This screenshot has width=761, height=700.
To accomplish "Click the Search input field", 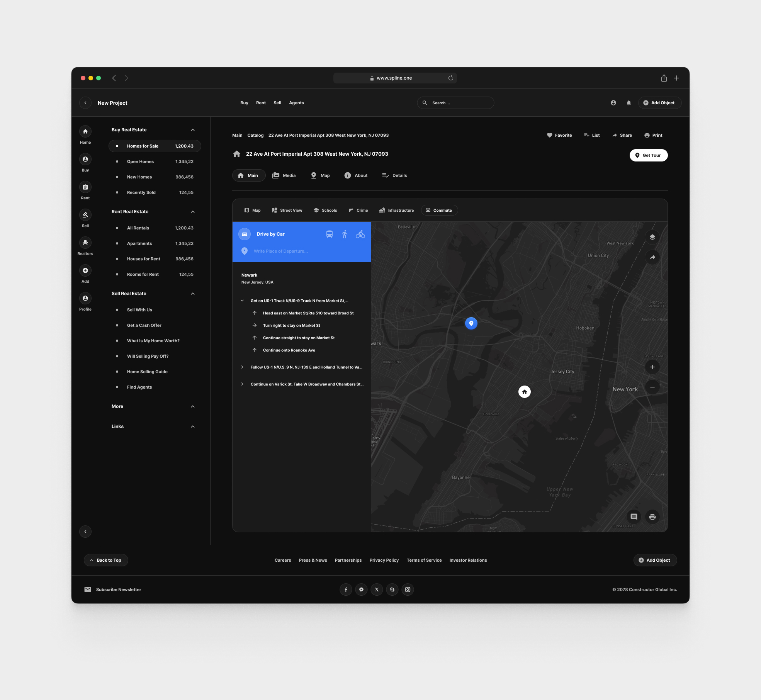I will (x=455, y=103).
